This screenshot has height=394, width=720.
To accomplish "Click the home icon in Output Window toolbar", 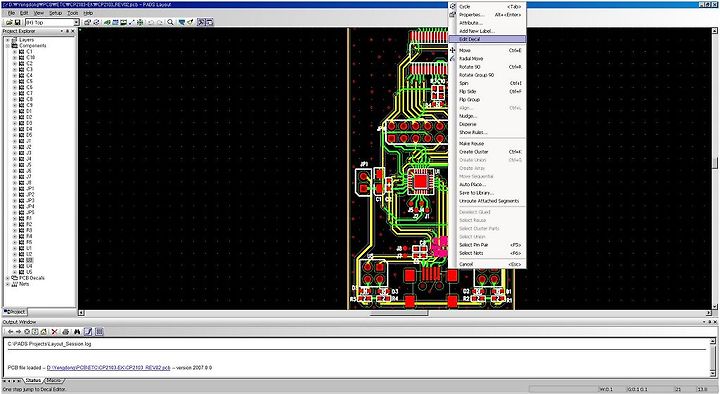I will click(44, 332).
